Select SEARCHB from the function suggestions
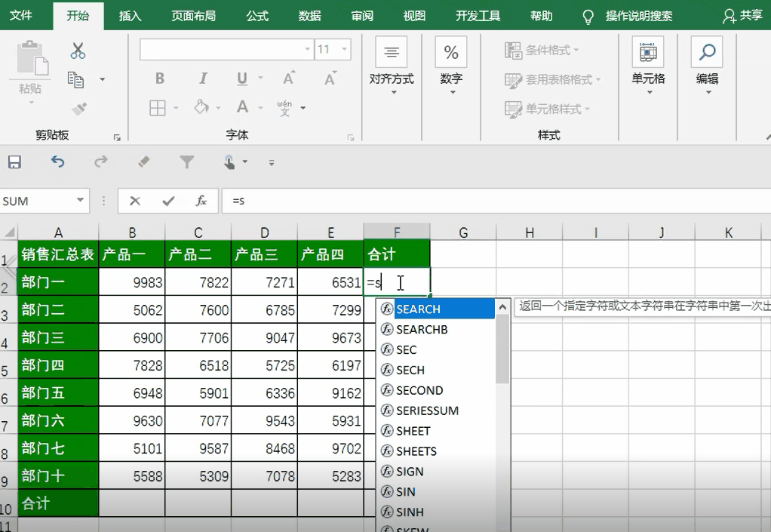This screenshot has width=771, height=532. click(422, 330)
